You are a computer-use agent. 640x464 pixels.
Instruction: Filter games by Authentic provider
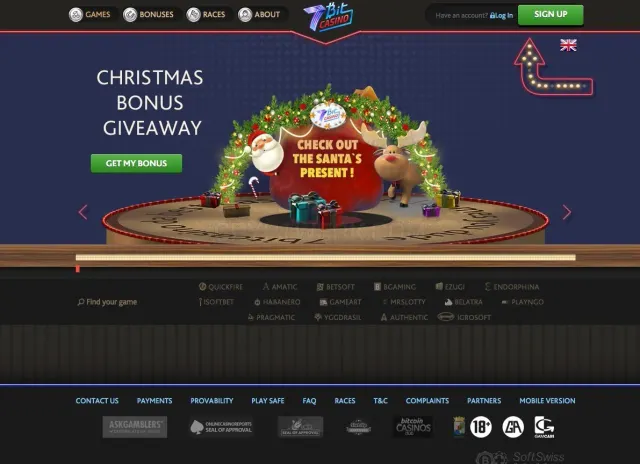coord(404,317)
